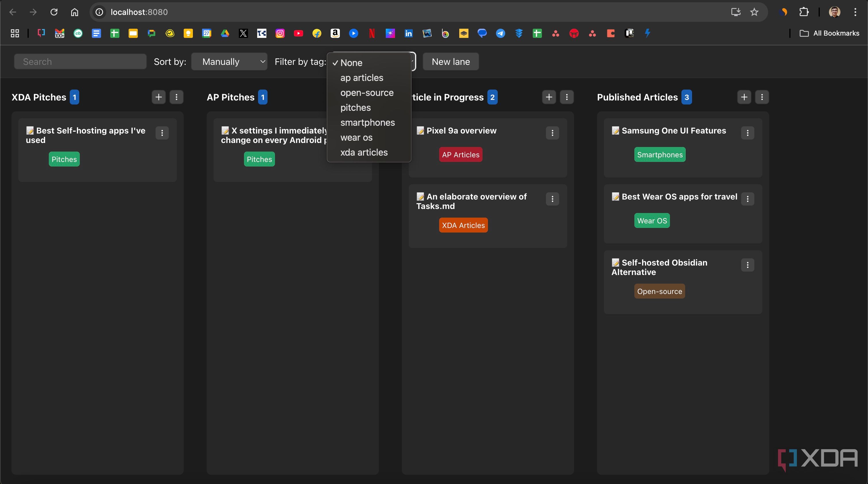
Task: Add a card to XDA Pitches lane
Action: (x=159, y=97)
